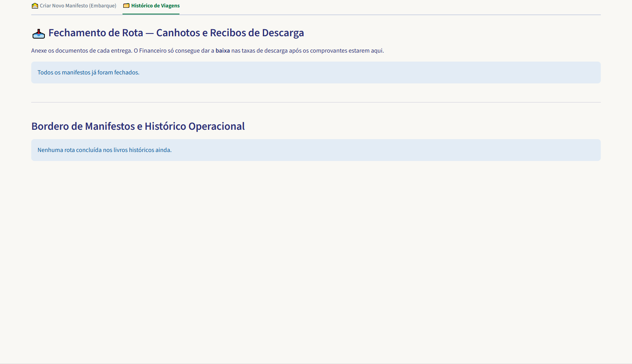
Task: Open the Criar Novo Manifesto (Embarque) tab
Action: click(x=74, y=6)
